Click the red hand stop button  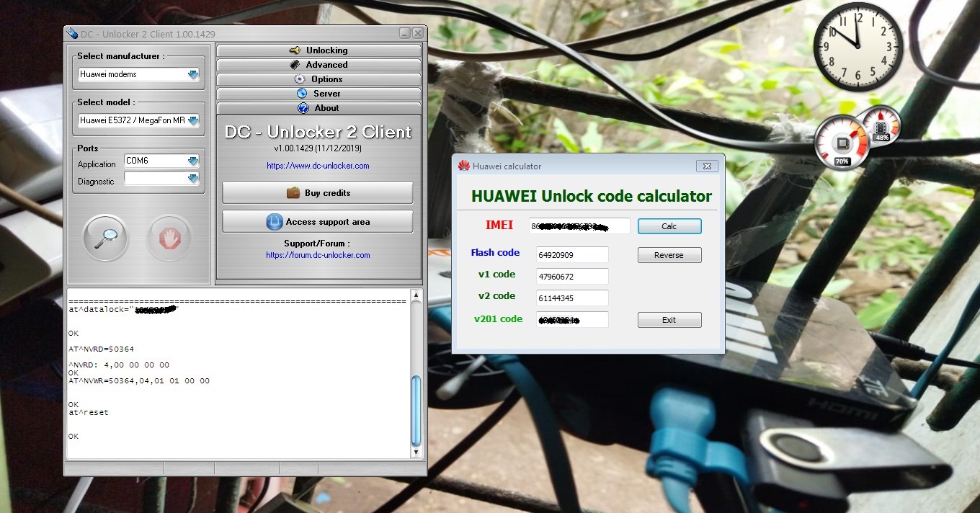(169, 237)
